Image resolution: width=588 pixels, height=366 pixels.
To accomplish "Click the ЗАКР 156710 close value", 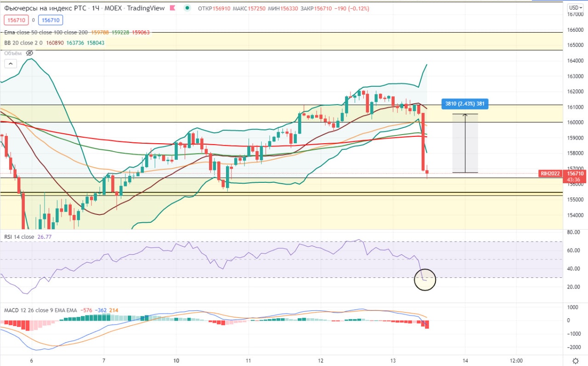I will coord(316,9).
